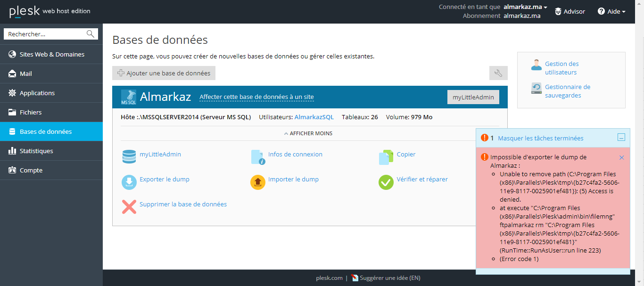Click the search magnifier icon
Viewport: 644px width, 286px height.
[x=91, y=34]
